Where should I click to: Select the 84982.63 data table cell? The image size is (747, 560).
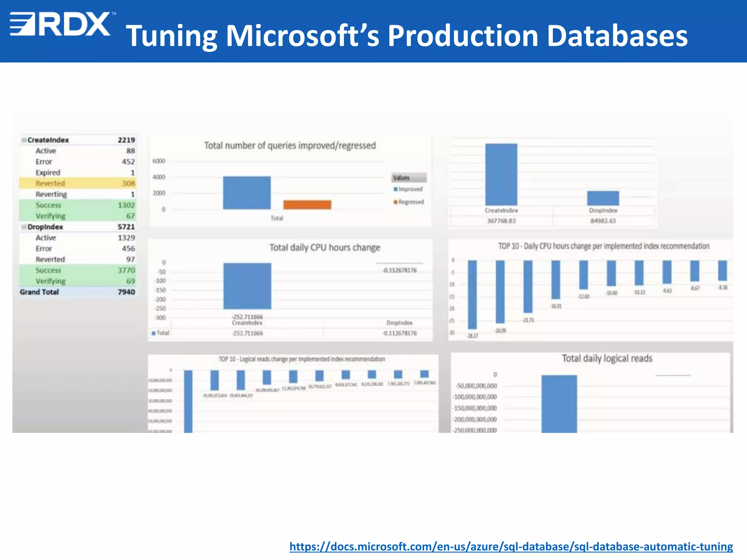point(603,221)
